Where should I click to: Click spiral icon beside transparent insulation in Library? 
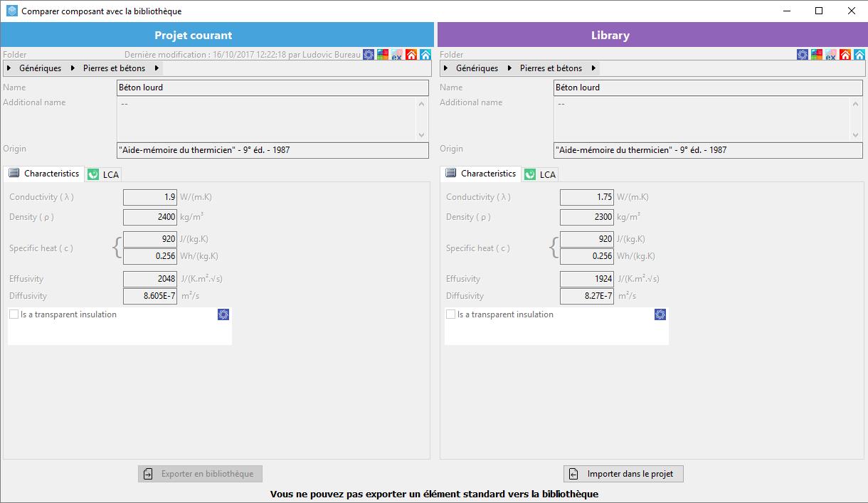660,314
